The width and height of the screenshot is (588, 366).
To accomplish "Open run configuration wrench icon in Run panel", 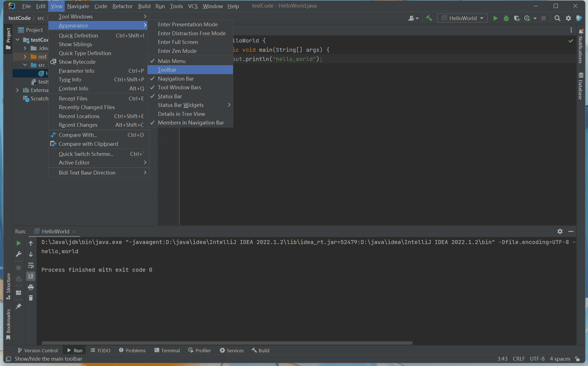I will pos(18,254).
